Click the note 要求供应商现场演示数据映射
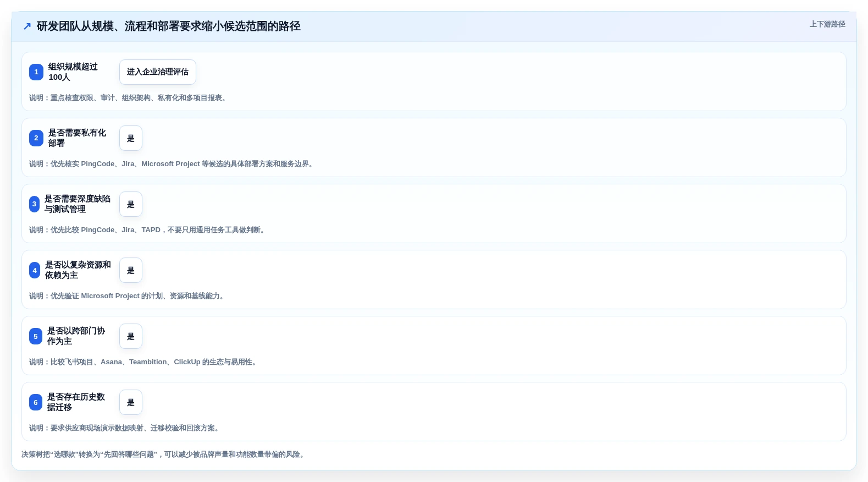This screenshot has height=482, width=868. coord(125,428)
